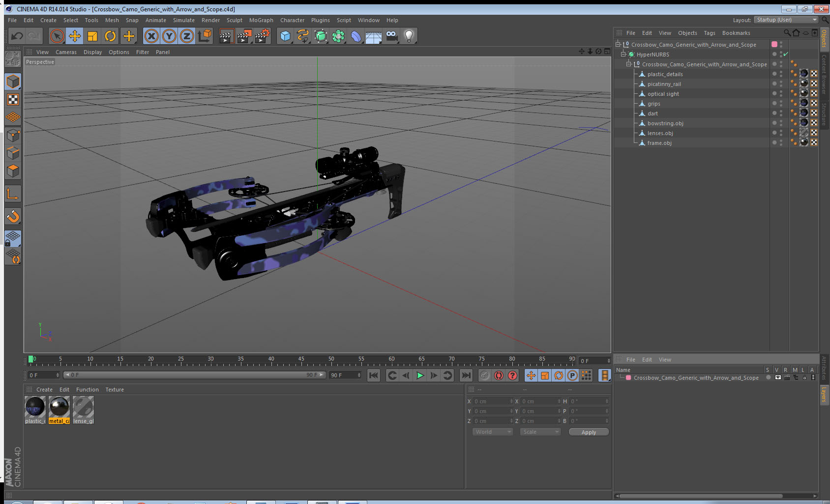Viewport: 830px width, 504px height.
Task: Toggle Y-axis lock
Action: tap(169, 36)
